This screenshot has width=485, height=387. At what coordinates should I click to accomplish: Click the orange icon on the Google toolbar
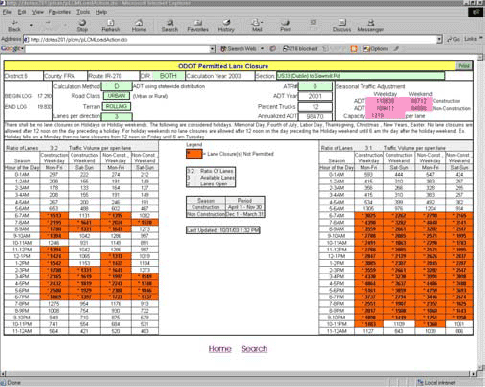coord(354,49)
